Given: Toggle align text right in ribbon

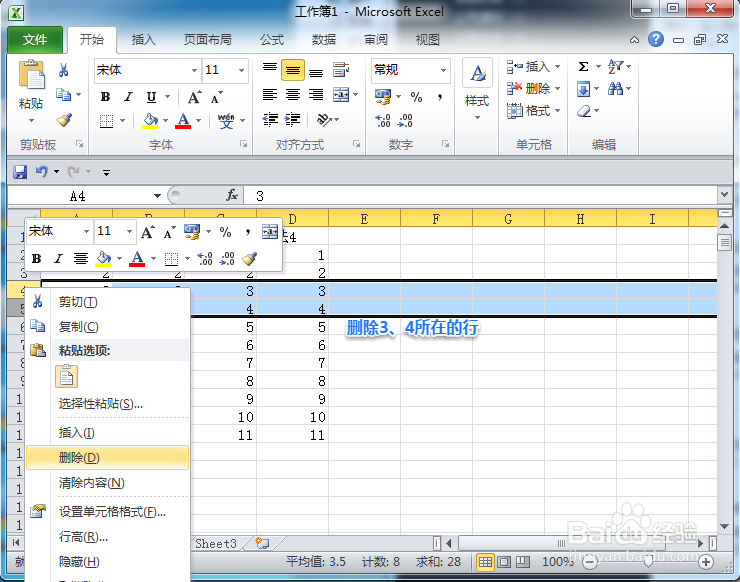Looking at the screenshot, I should 316,95.
